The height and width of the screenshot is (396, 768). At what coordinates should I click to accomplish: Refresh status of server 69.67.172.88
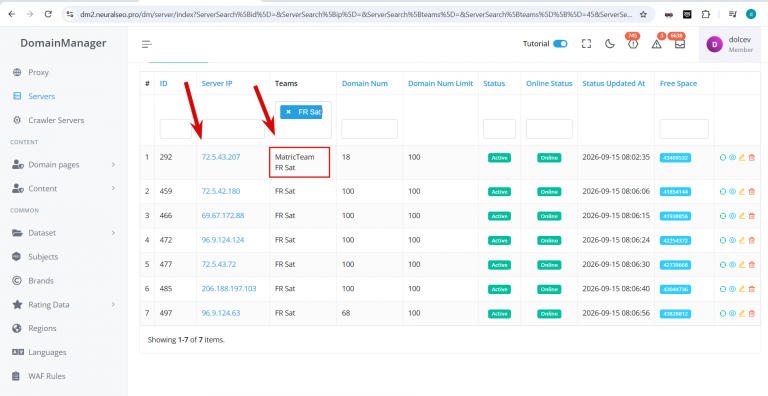tap(722, 216)
